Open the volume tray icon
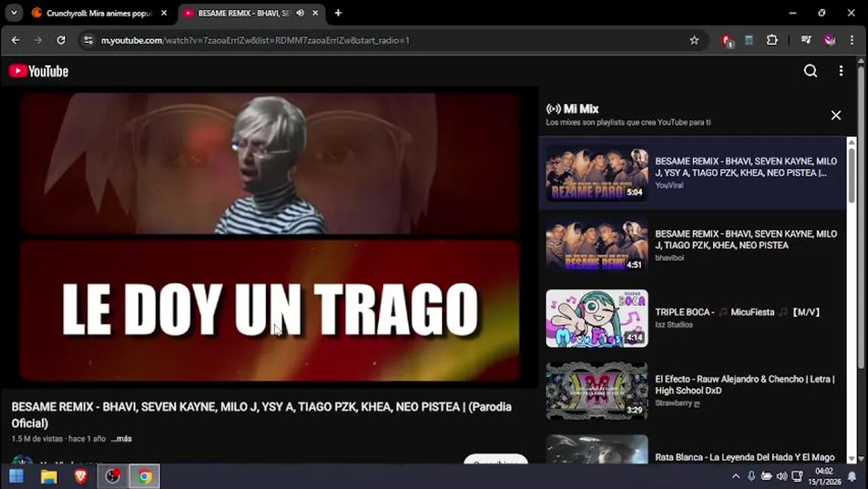Viewport: 868px width, 489px height. pyautogui.click(x=782, y=477)
